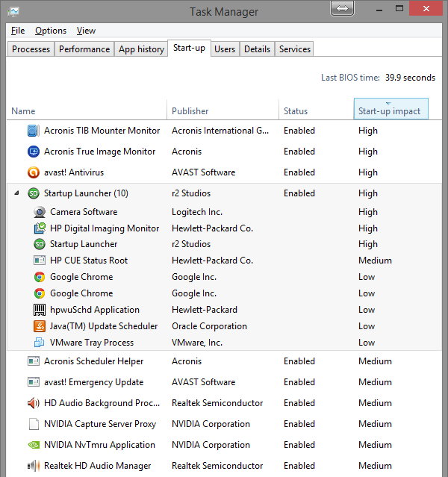Click the hpwuSchd Application barcode icon
This screenshot has height=477, width=448.
[x=40, y=310]
